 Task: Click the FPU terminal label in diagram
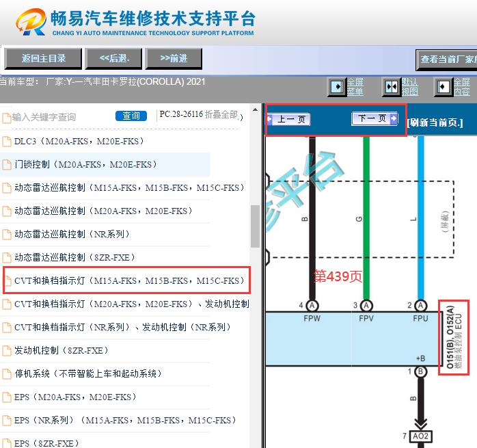tap(420, 318)
